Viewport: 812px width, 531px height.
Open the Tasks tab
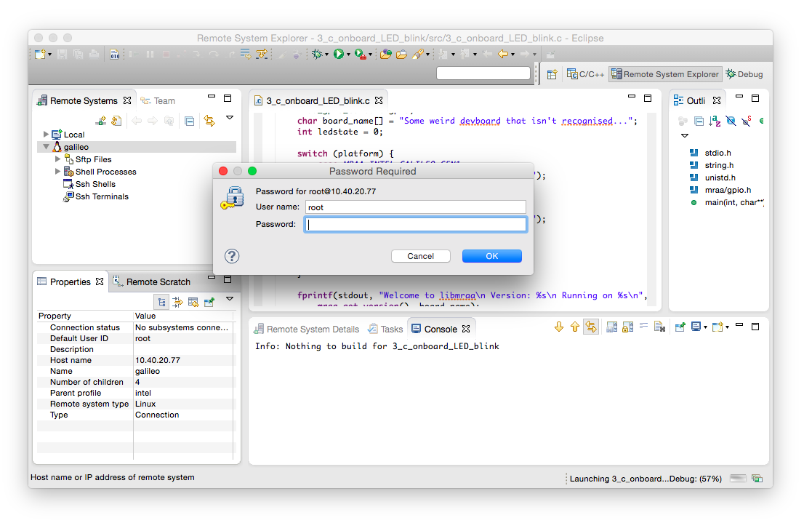pyautogui.click(x=385, y=329)
